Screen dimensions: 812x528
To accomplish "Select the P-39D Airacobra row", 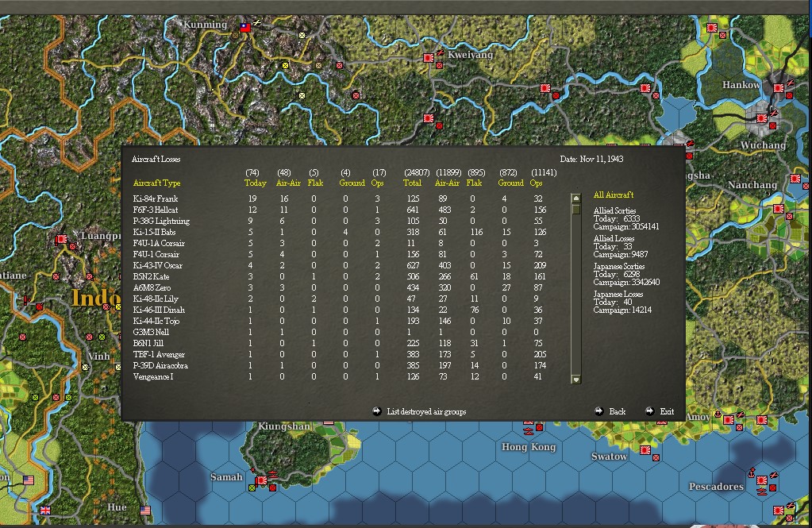I will (339, 366).
